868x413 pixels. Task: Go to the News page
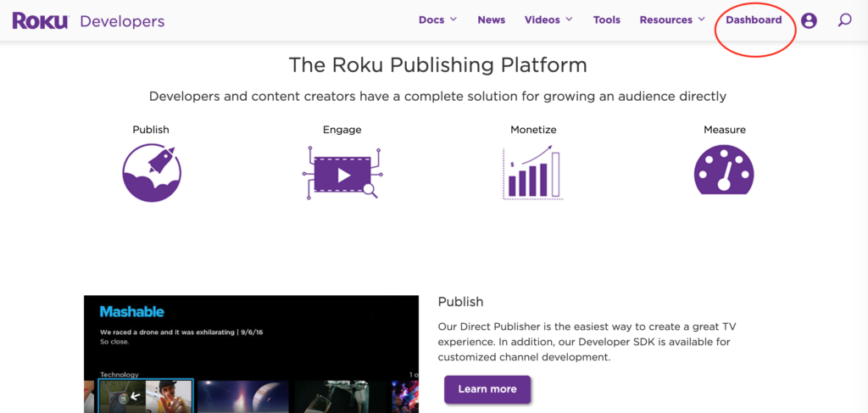[x=491, y=20]
